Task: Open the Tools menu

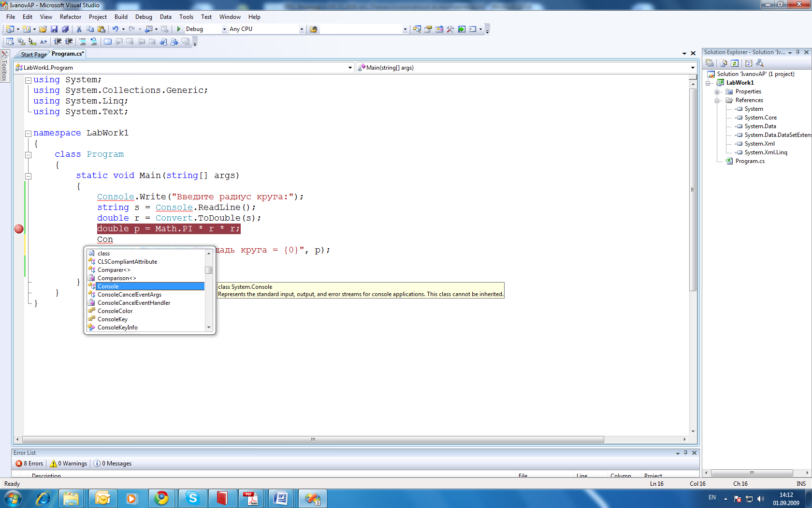Action: coord(186,17)
